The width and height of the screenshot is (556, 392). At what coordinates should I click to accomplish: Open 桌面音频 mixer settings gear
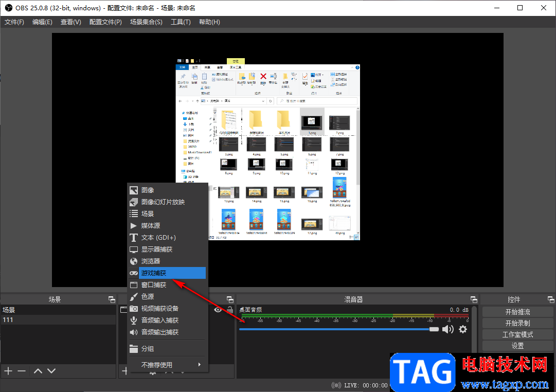(x=463, y=329)
